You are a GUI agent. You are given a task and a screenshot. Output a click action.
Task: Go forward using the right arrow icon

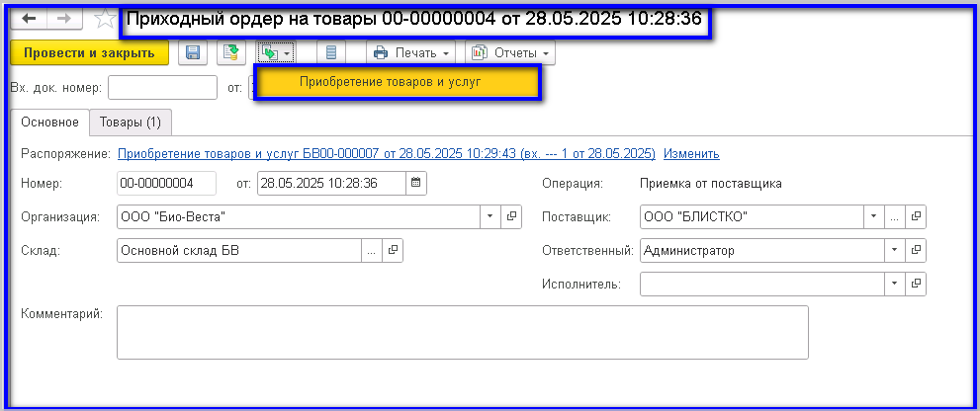click(x=62, y=19)
